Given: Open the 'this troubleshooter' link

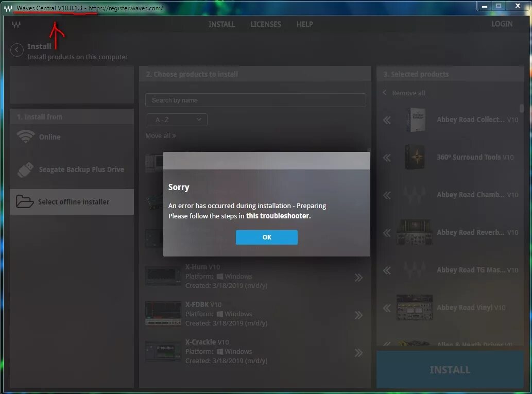Looking at the screenshot, I should (x=278, y=216).
